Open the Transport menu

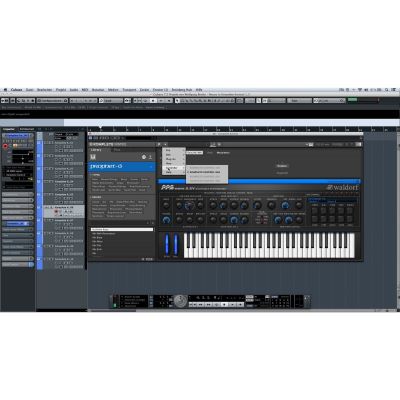pyautogui.click(x=129, y=90)
